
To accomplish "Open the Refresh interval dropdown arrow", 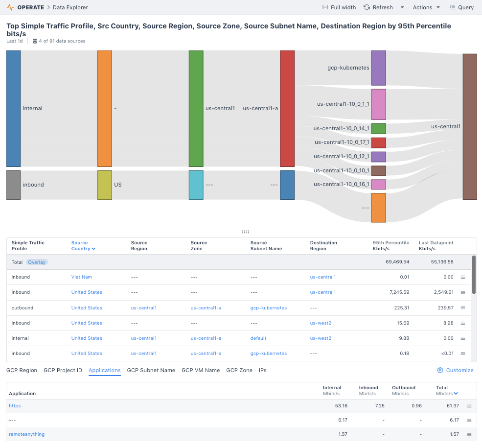I will tap(402, 7).
